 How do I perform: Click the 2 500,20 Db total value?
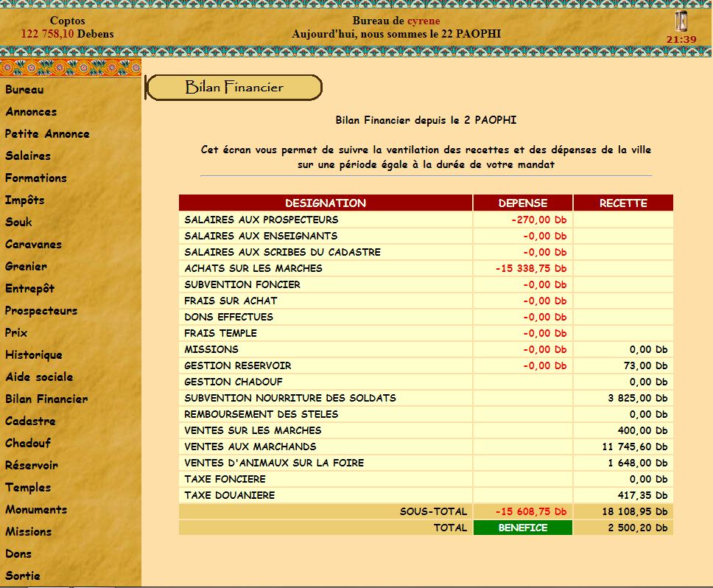point(638,528)
